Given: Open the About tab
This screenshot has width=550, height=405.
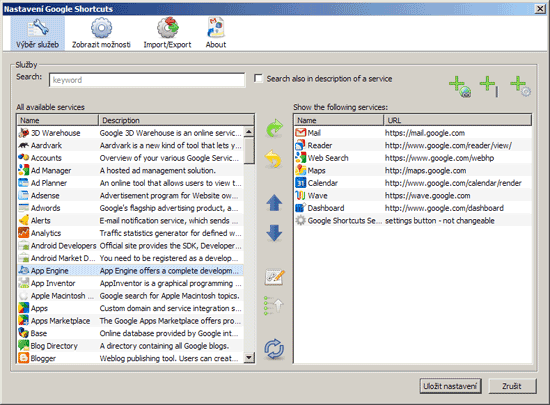Looking at the screenshot, I should point(216,34).
